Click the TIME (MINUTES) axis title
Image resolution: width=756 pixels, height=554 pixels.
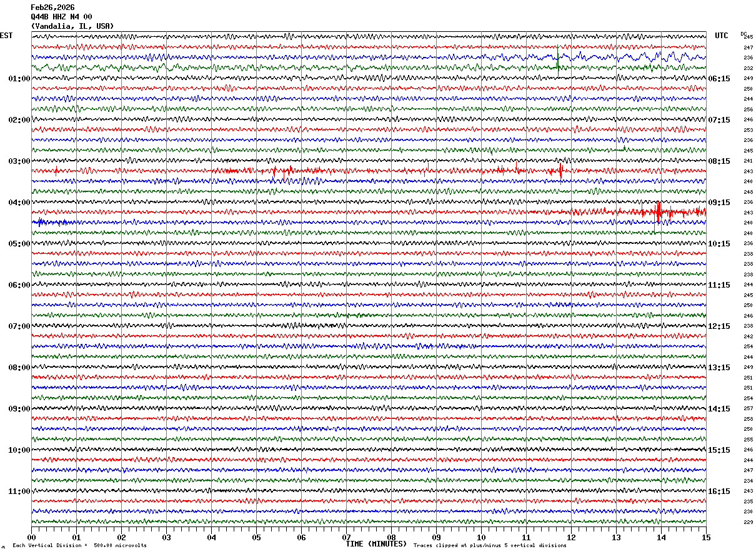[x=376, y=544]
